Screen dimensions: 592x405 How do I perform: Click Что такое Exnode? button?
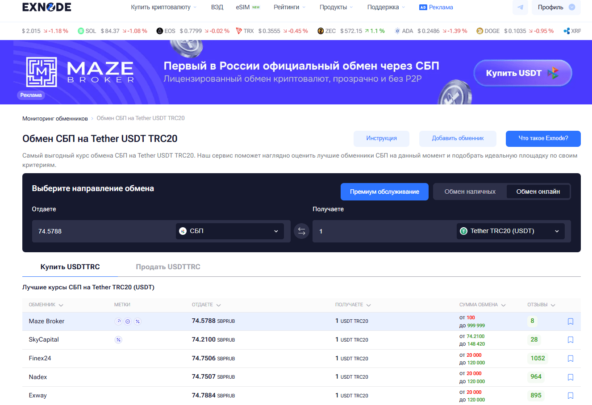[x=543, y=139]
